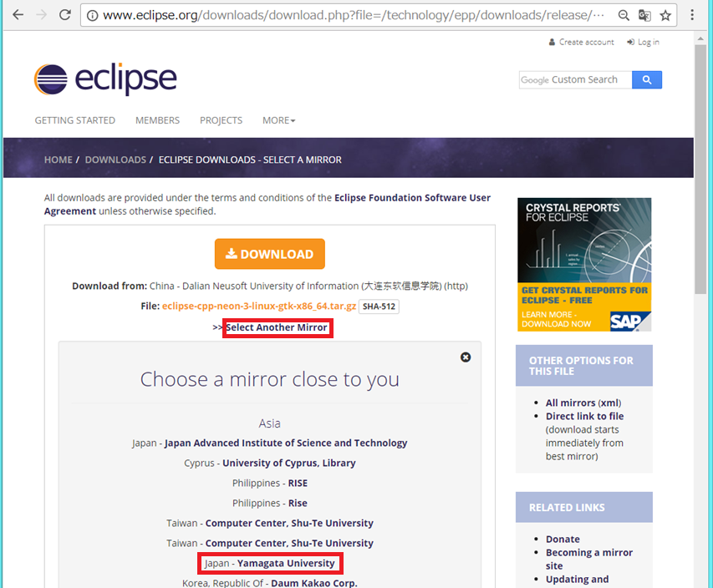Navigate back using the browser back arrow
Image resolution: width=713 pixels, height=588 pixels.
pyautogui.click(x=18, y=14)
